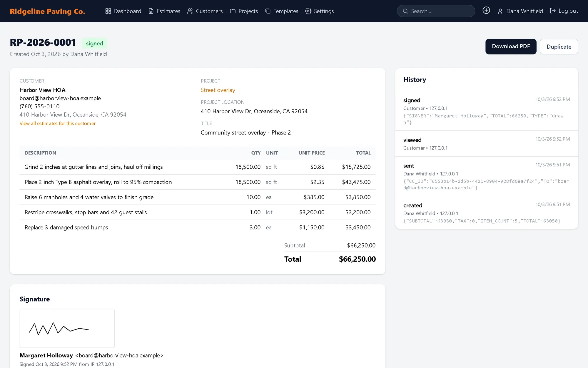
Task: Click the green signed status badge
Action: click(x=94, y=43)
